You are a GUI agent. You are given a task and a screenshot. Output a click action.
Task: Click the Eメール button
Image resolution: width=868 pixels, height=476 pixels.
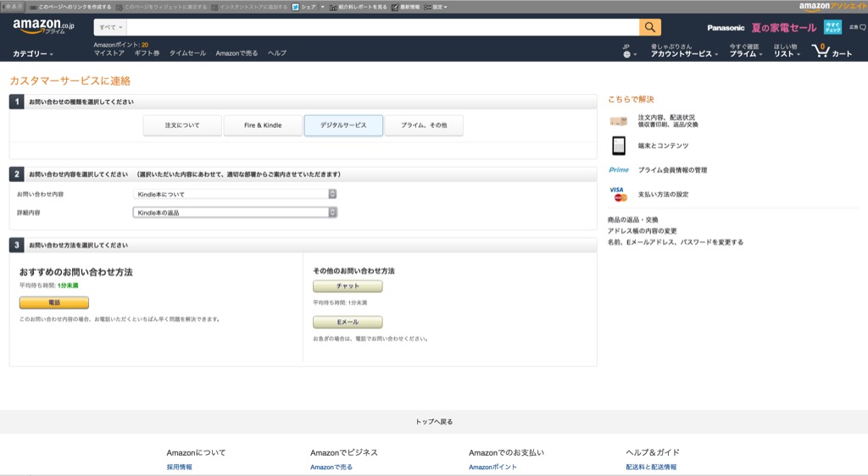pyautogui.click(x=348, y=322)
